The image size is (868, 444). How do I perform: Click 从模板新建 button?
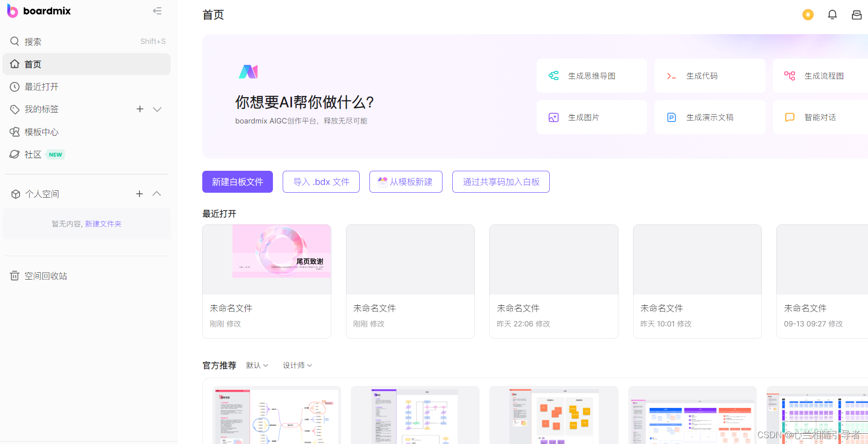pos(406,182)
